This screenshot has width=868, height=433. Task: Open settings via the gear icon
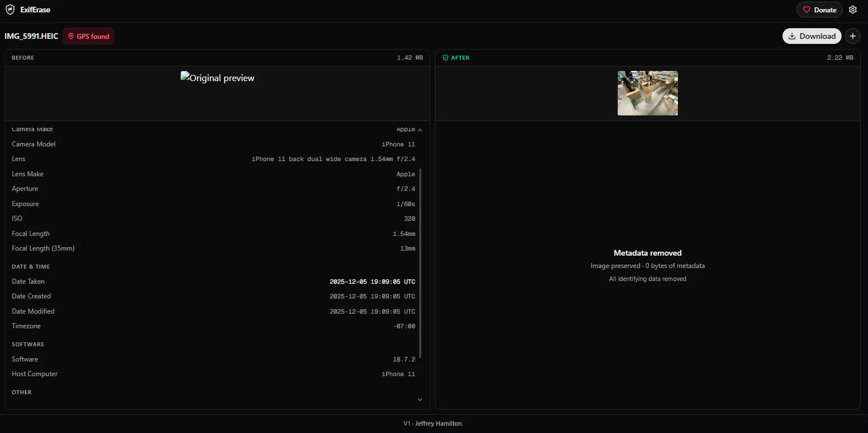853,10
